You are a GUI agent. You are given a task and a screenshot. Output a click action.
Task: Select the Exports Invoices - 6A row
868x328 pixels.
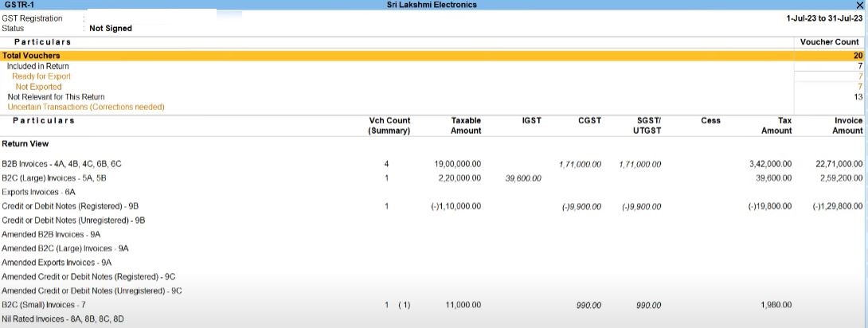coord(38,192)
